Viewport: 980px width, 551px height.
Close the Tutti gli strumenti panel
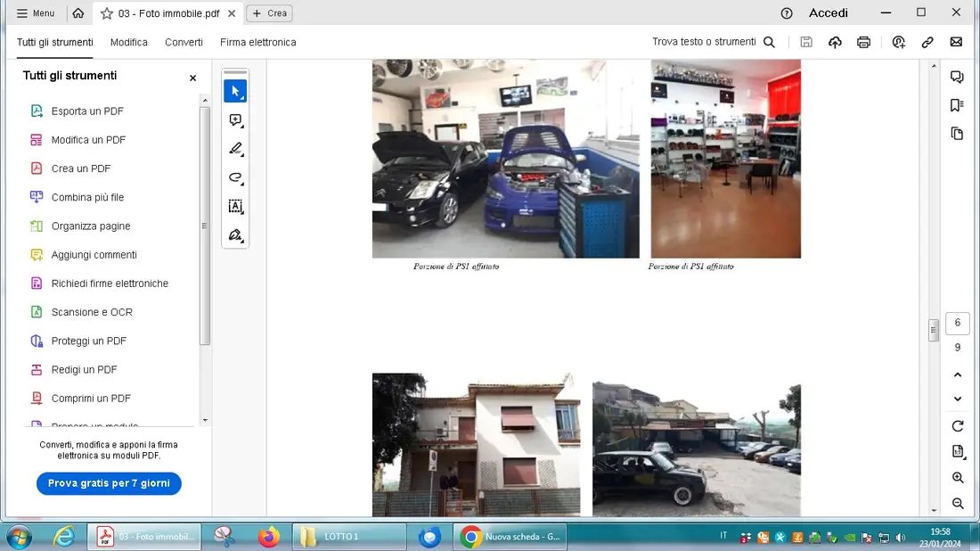tap(192, 78)
